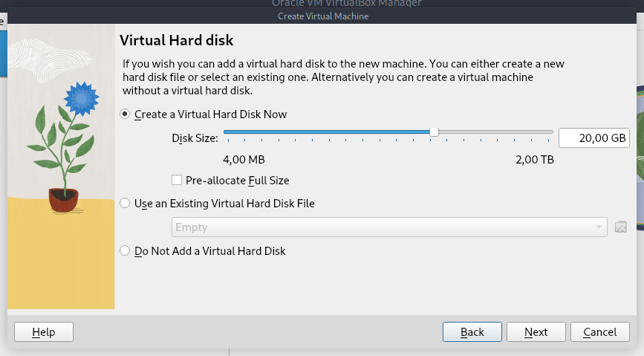This screenshot has height=356, width=644.
Task: Click the blue flower illustration
Action: tap(81, 97)
